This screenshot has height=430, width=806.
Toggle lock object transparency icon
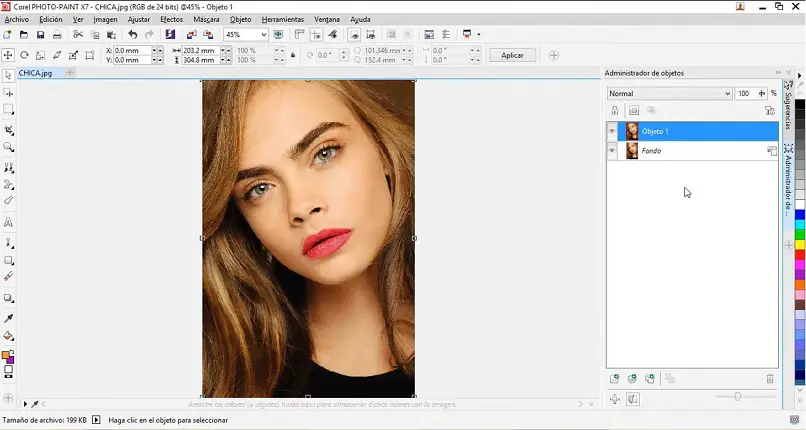pyautogui.click(x=615, y=111)
